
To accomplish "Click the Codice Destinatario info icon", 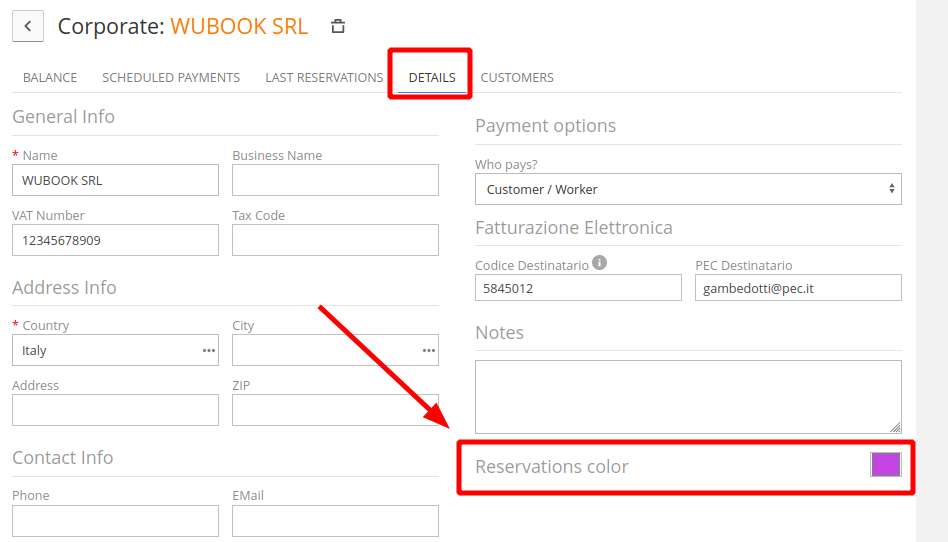I will click(x=599, y=263).
